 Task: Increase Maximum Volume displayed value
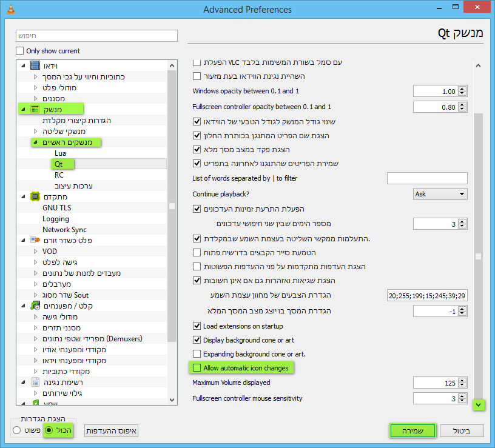point(462,381)
